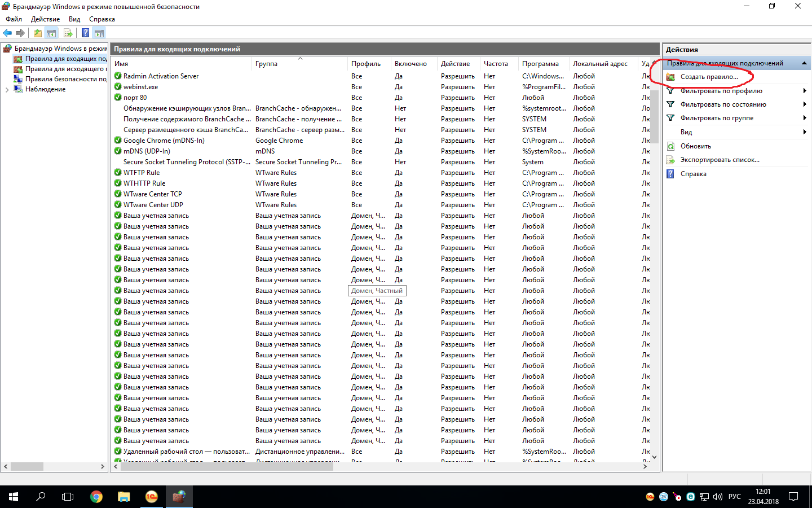Open Фильтровать по группе submenu arrow
Viewport: 812px width, 508px height.
coord(805,118)
